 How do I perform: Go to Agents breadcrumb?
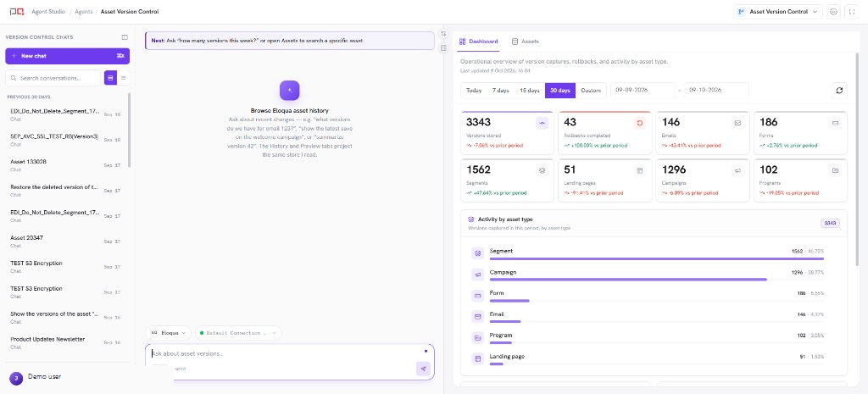point(85,12)
